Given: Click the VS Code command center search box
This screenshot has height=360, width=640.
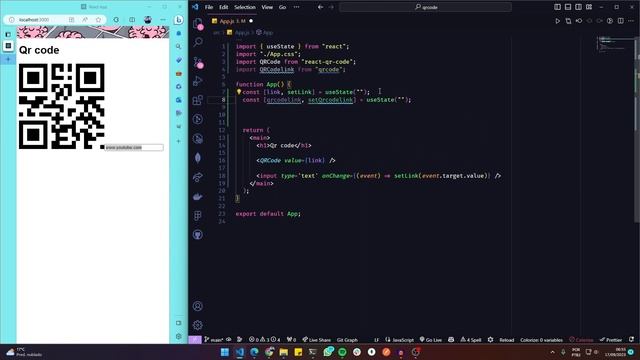Looking at the screenshot, I should [426, 7].
